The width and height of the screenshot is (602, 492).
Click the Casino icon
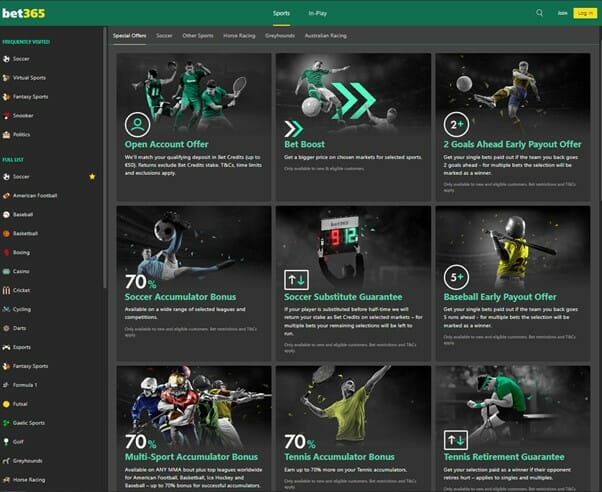click(6, 271)
